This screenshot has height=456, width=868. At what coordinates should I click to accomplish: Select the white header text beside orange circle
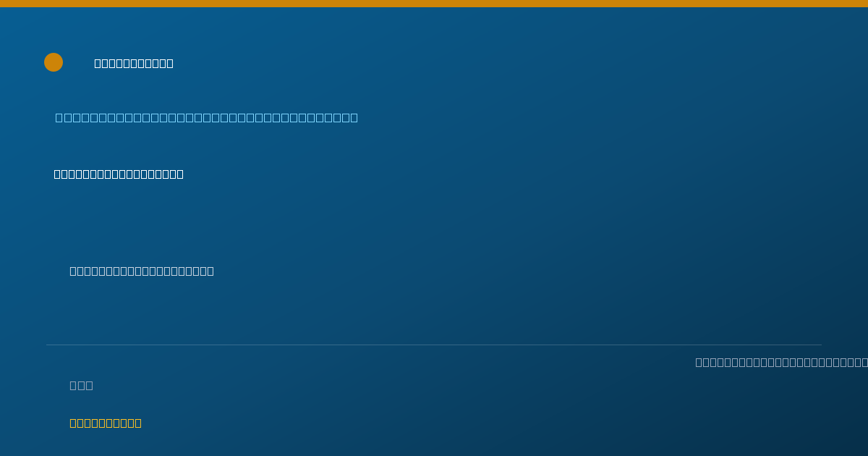(x=134, y=63)
